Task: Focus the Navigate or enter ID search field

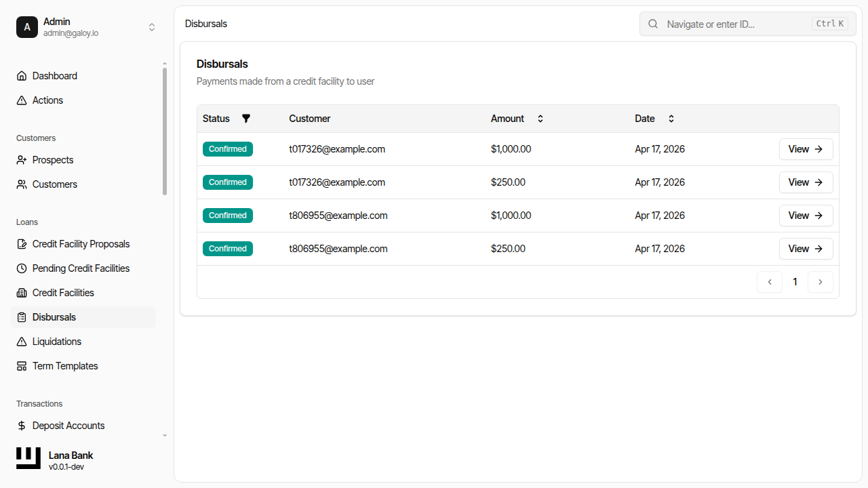Action: [x=736, y=24]
